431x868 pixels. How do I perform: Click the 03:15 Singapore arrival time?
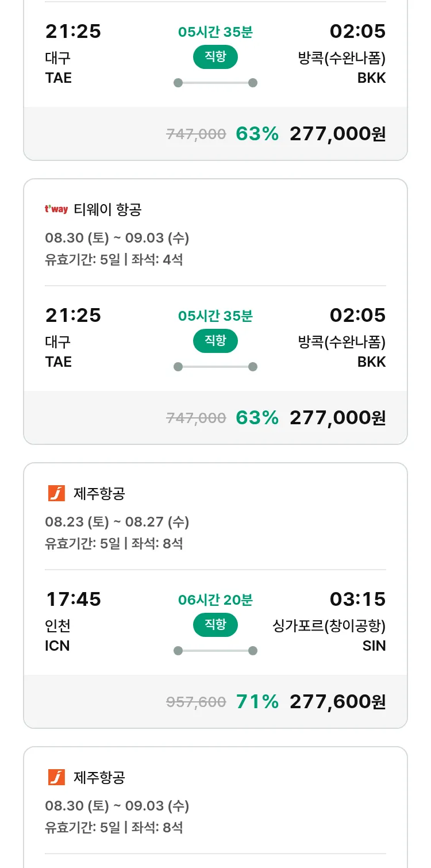click(x=357, y=599)
